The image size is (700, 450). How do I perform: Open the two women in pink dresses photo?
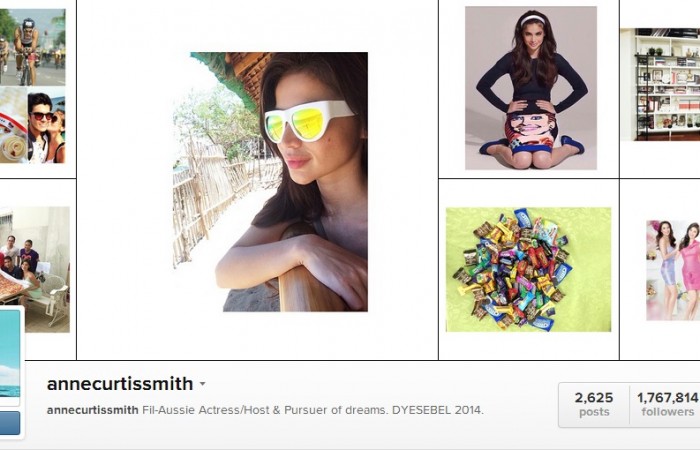673,271
